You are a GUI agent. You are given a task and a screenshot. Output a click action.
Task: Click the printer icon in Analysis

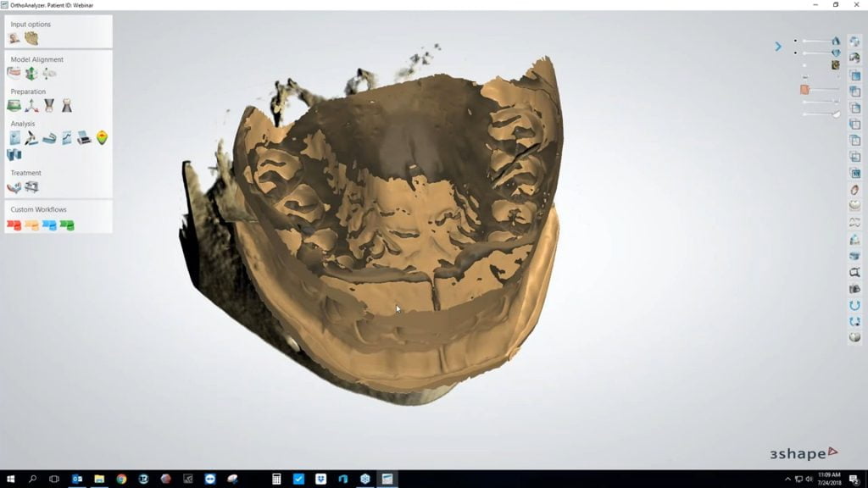click(84, 138)
